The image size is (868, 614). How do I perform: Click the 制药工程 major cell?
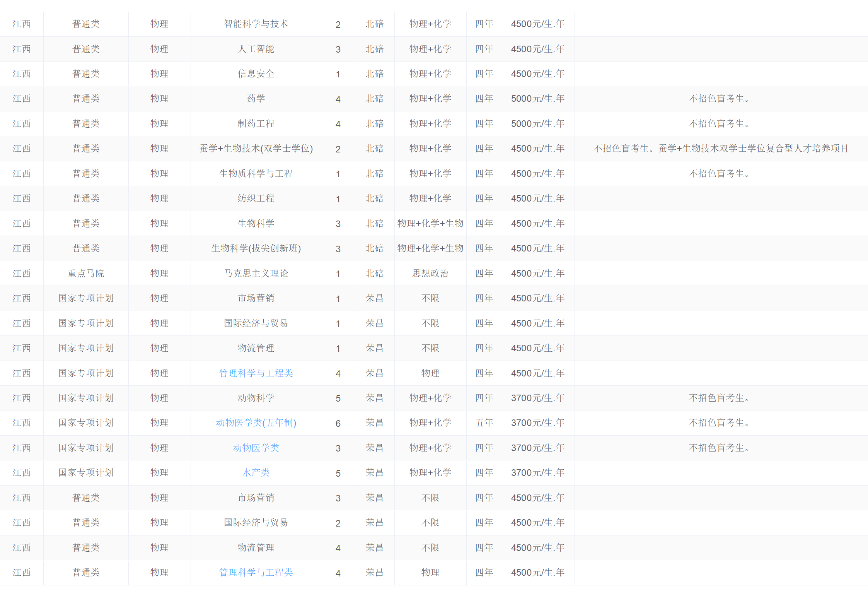(256, 124)
